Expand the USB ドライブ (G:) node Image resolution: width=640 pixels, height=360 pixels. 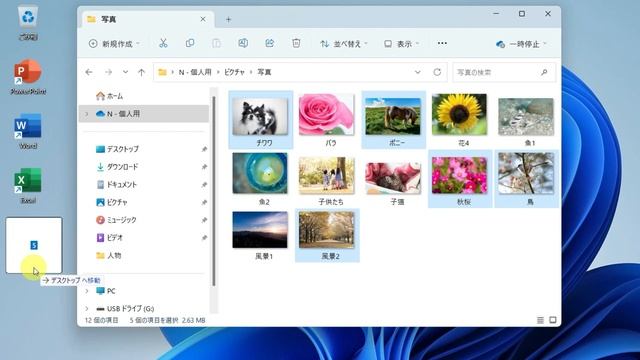[x=87, y=309]
